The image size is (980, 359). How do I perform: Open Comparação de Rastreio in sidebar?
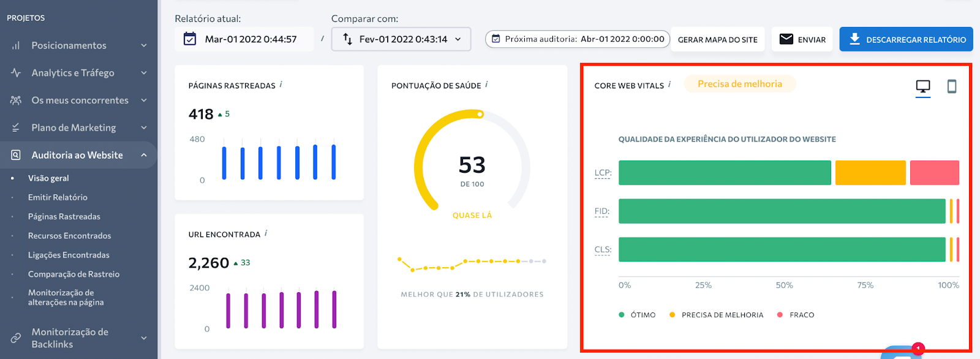[73, 274]
